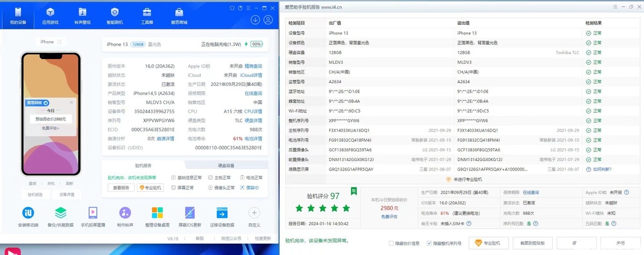Click the skin (shirt) icon in title bar
This screenshot has height=255, width=644.
(232, 8)
